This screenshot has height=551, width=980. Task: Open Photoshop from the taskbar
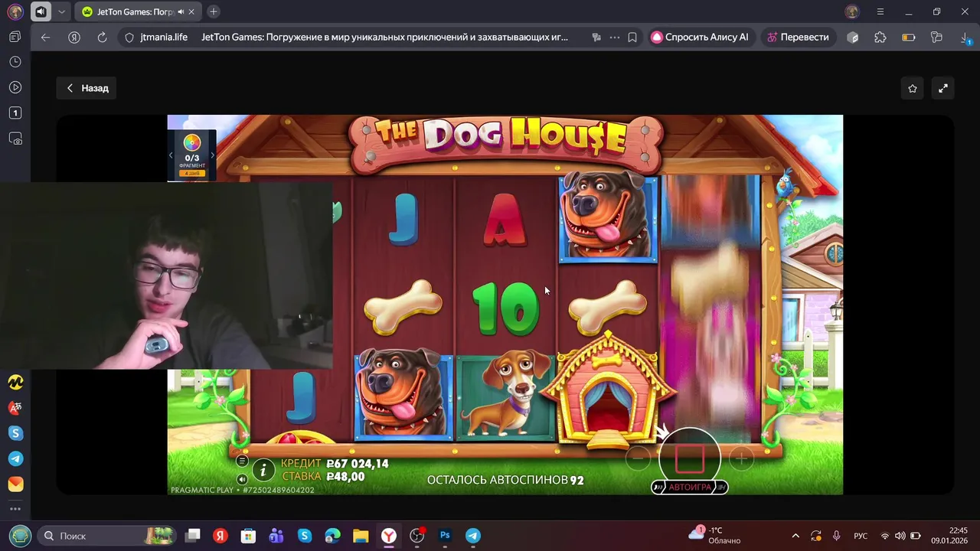pyautogui.click(x=445, y=536)
